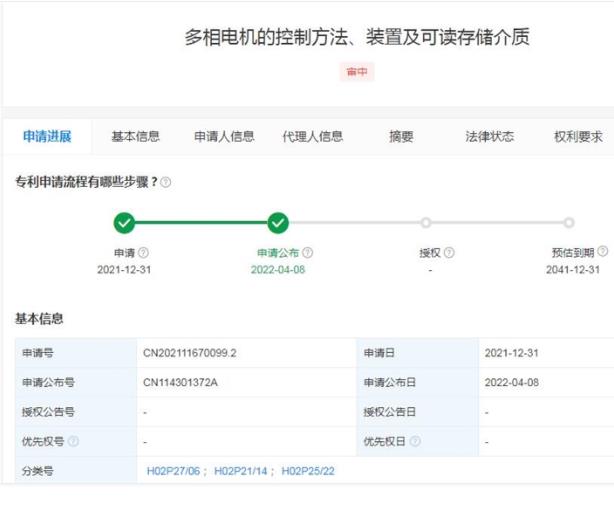614x512 pixels.
Task: Go to the 摘要 tab
Action: point(401,137)
